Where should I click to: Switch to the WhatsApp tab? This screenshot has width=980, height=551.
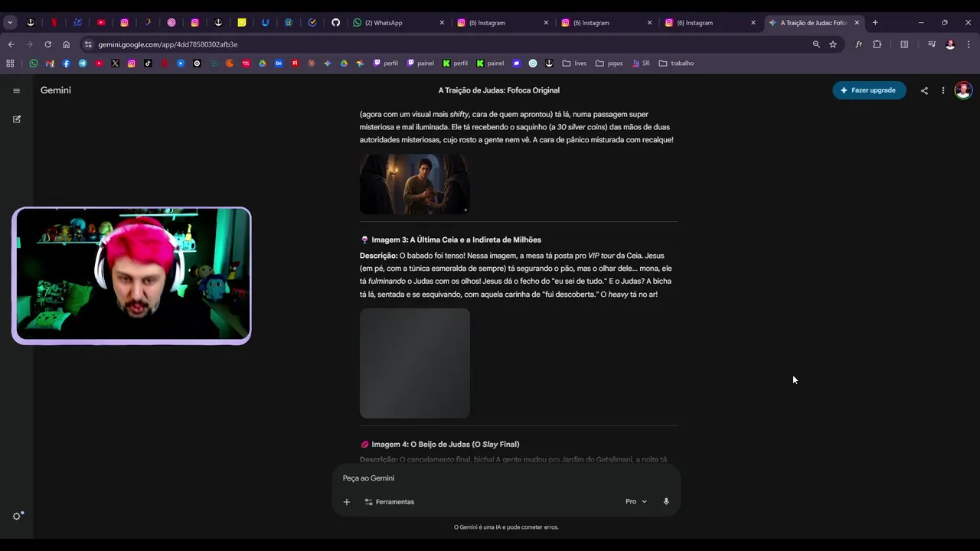(398, 23)
